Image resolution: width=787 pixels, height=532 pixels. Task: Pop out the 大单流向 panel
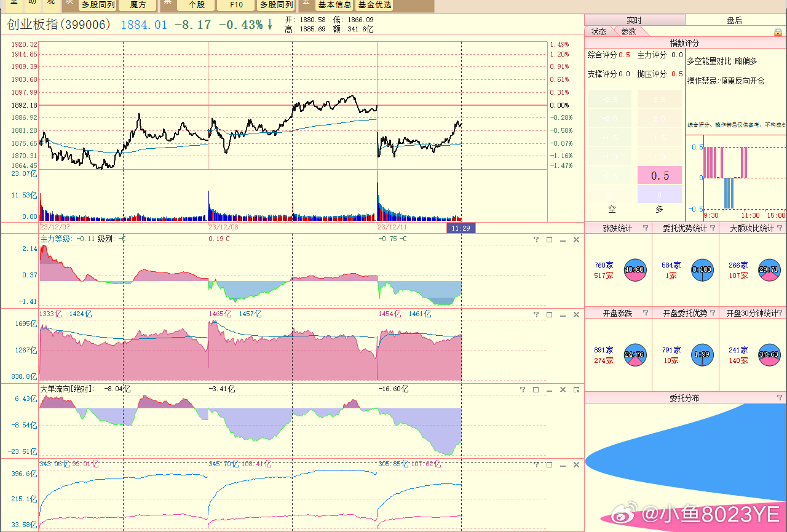click(x=576, y=390)
